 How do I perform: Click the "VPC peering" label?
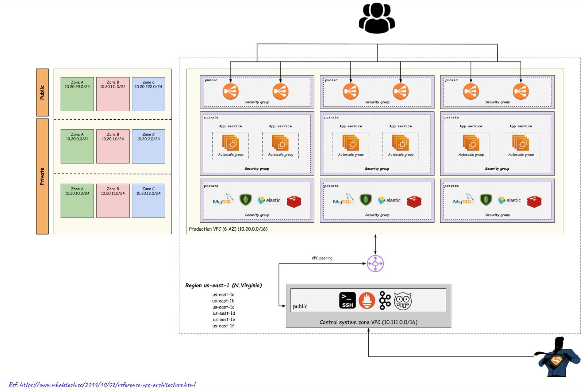tap(322, 258)
